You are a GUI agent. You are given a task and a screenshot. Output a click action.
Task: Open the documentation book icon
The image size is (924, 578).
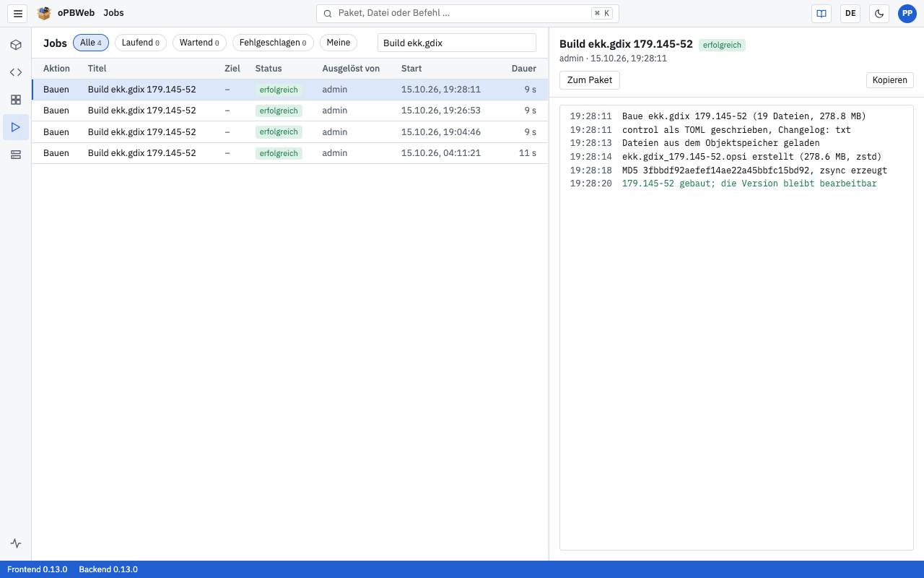(821, 14)
